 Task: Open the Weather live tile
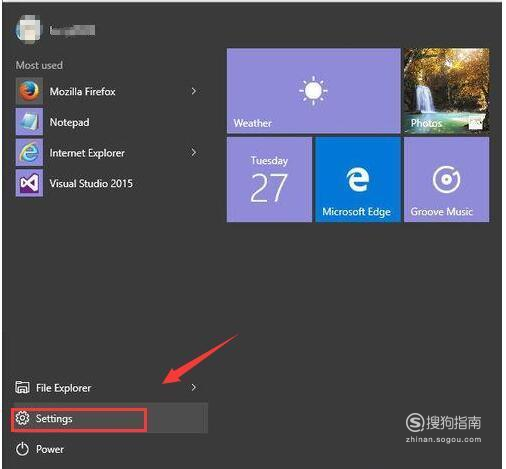(313, 91)
